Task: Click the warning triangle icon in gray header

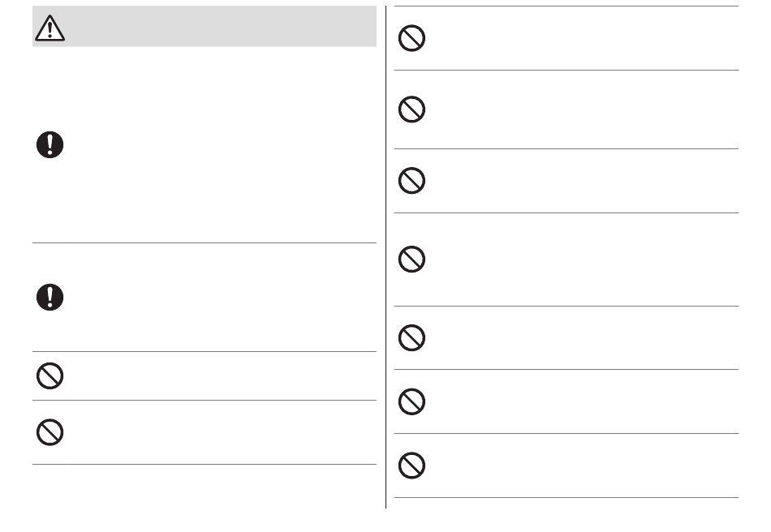Action: 50,28
